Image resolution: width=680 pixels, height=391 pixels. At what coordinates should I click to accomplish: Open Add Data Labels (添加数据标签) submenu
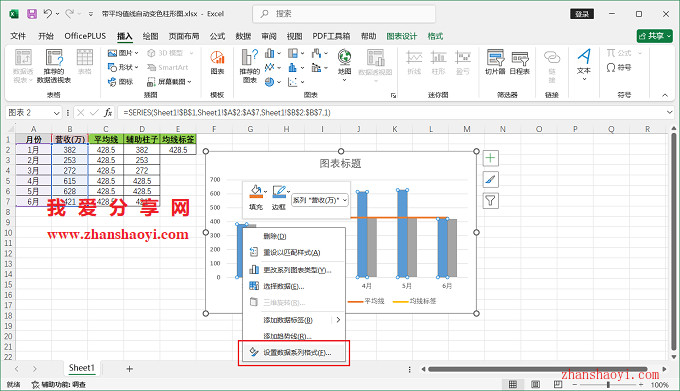294,320
